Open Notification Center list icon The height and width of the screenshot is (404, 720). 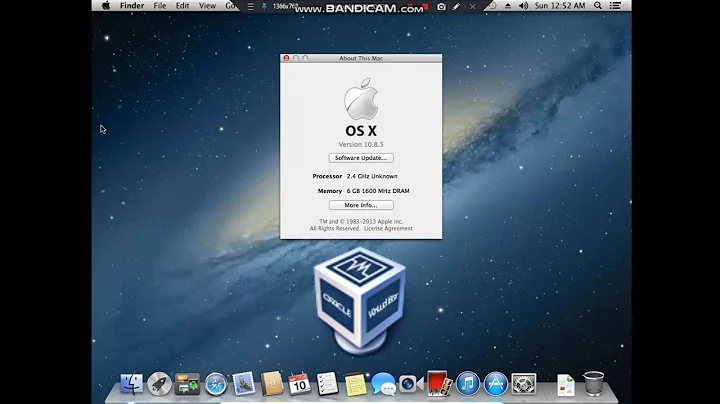point(615,6)
